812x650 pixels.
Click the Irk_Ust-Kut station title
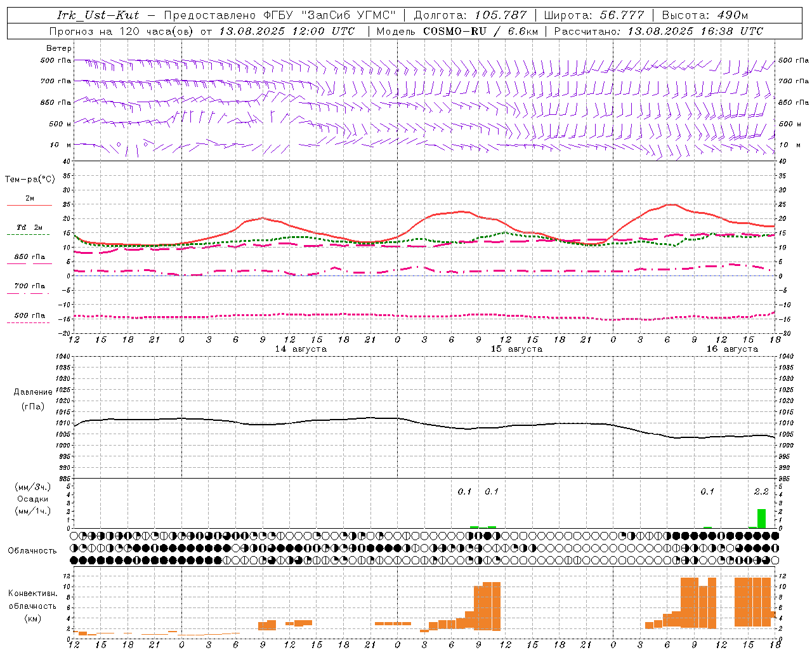[98, 15]
